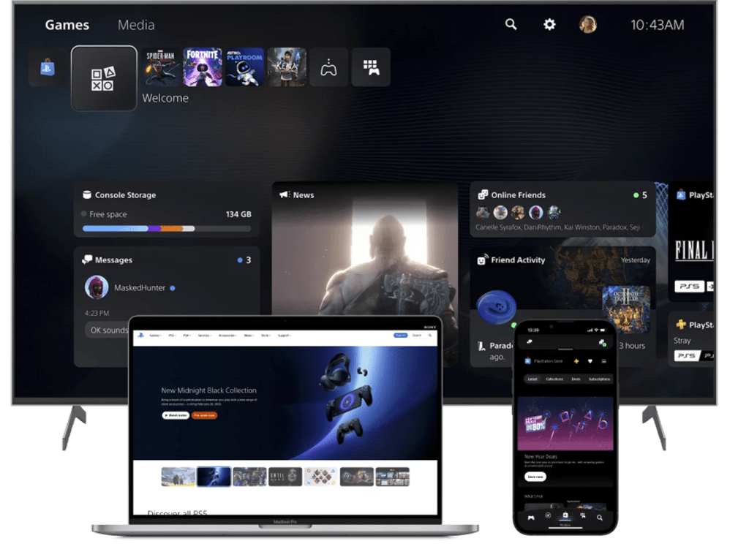The width and height of the screenshot is (749, 560).
Task: Tap Explore compass icon in phone bottom bar
Action: click(x=548, y=515)
